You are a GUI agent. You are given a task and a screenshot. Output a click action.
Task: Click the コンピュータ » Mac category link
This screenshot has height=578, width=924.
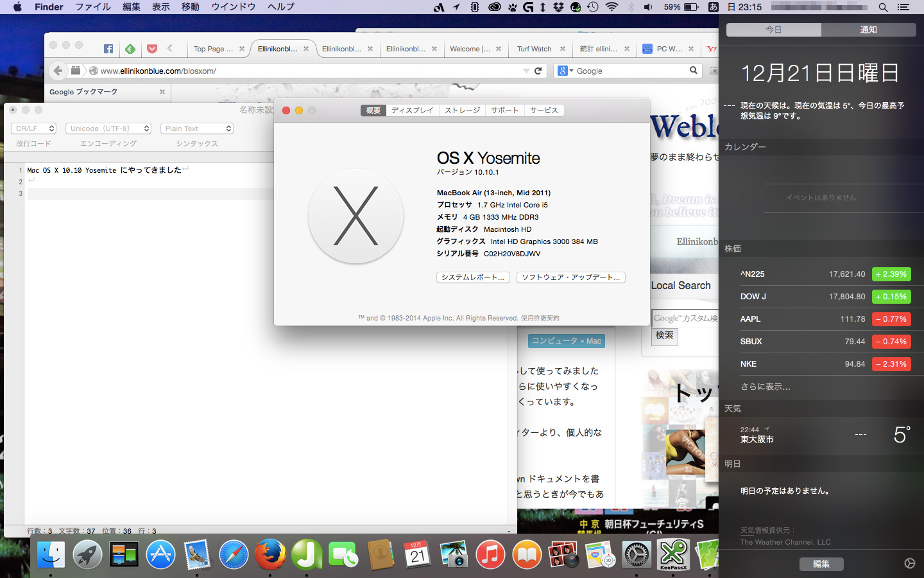click(567, 341)
